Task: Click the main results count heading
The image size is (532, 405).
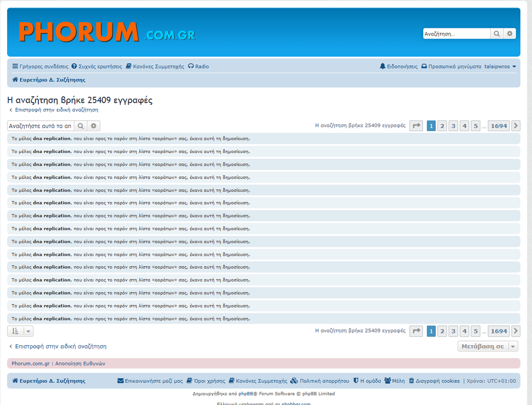Action: 80,100
